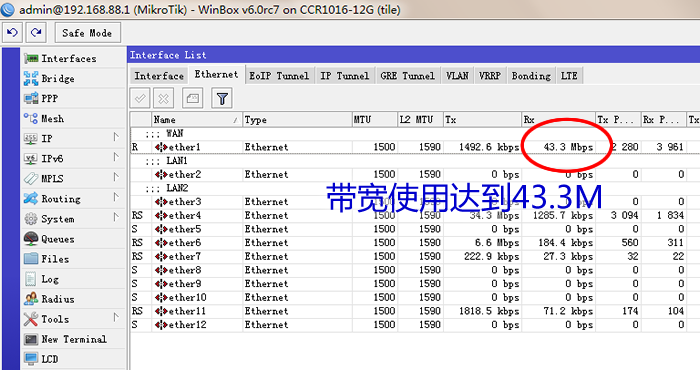This screenshot has height=370, width=700.
Task: Select the ether3 row name
Action: (185, 202)
